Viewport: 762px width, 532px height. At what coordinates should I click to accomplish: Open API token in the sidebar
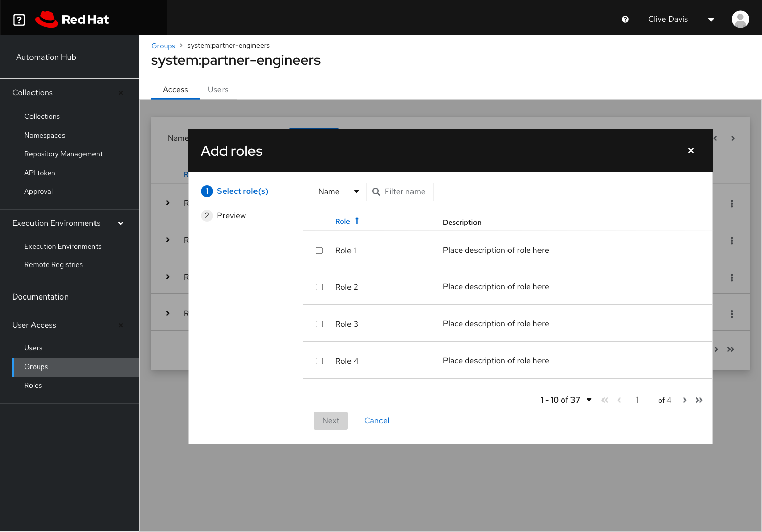40,173
